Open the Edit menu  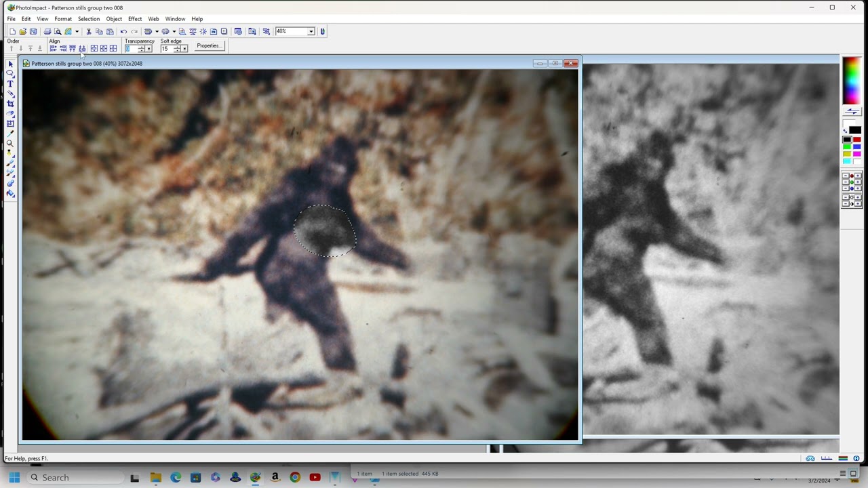tap(26, 19)
